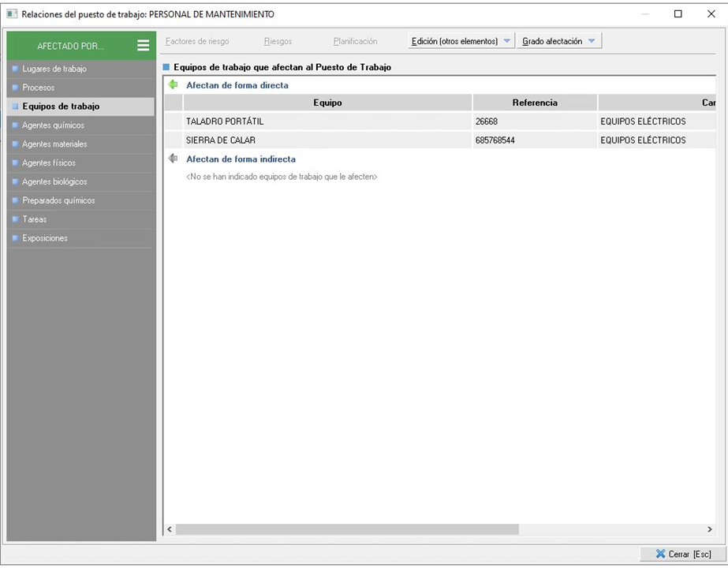Select the TALADRO PORTÁTIL row
Screen dimensions: 728x568
point(327,121)
